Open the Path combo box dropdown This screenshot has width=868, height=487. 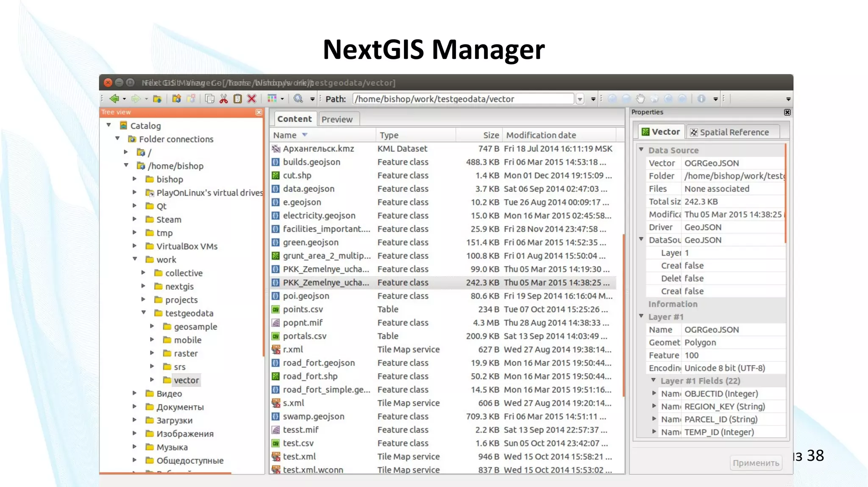click(x=580, y=99)
